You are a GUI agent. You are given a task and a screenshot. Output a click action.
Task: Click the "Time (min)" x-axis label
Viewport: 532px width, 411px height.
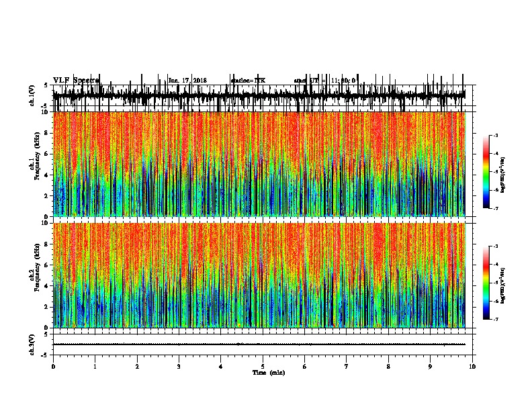coord(269,373)
